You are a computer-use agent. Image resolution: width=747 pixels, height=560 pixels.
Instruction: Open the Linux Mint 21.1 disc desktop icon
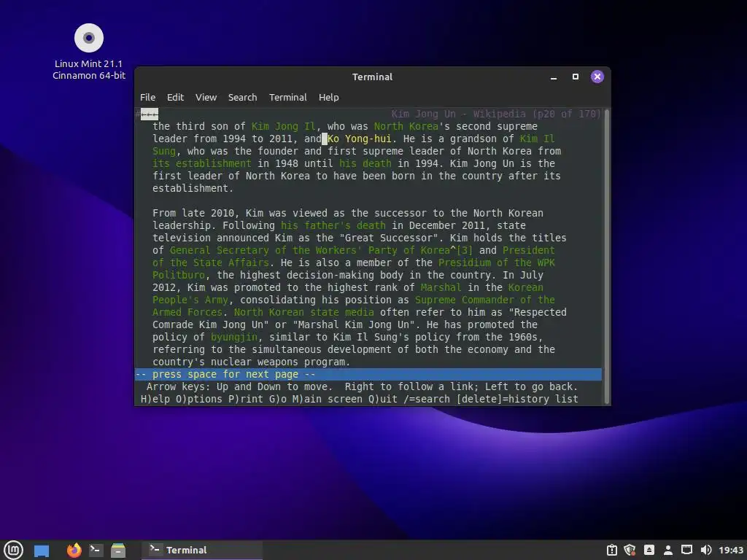click(88, 52)
